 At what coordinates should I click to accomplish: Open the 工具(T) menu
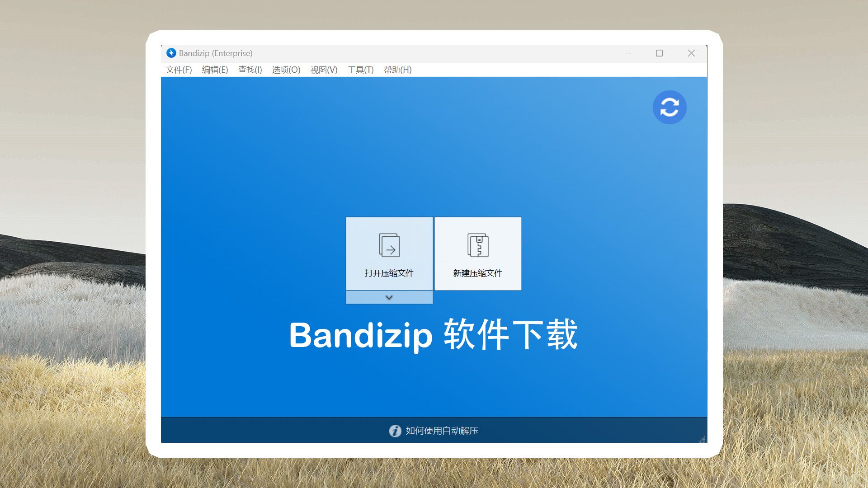[x=360, y=70]
